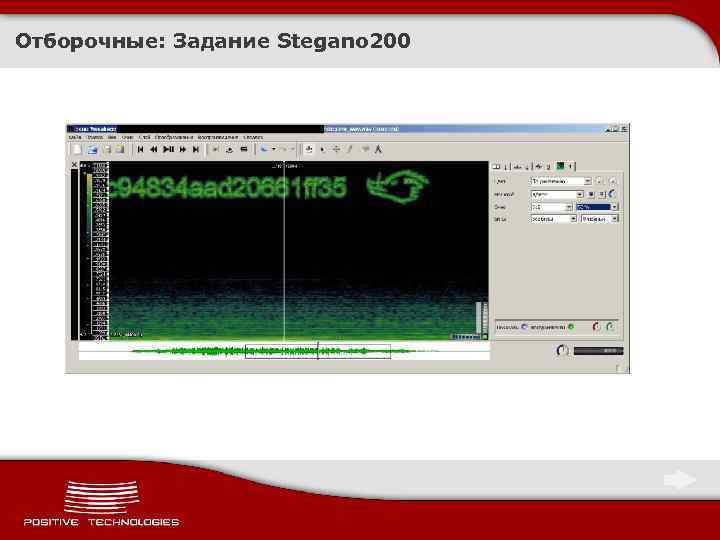Toggle the green playback indicator
This screenshot has height=540, width=720.
pyautogui.click(x=571, y=327)
